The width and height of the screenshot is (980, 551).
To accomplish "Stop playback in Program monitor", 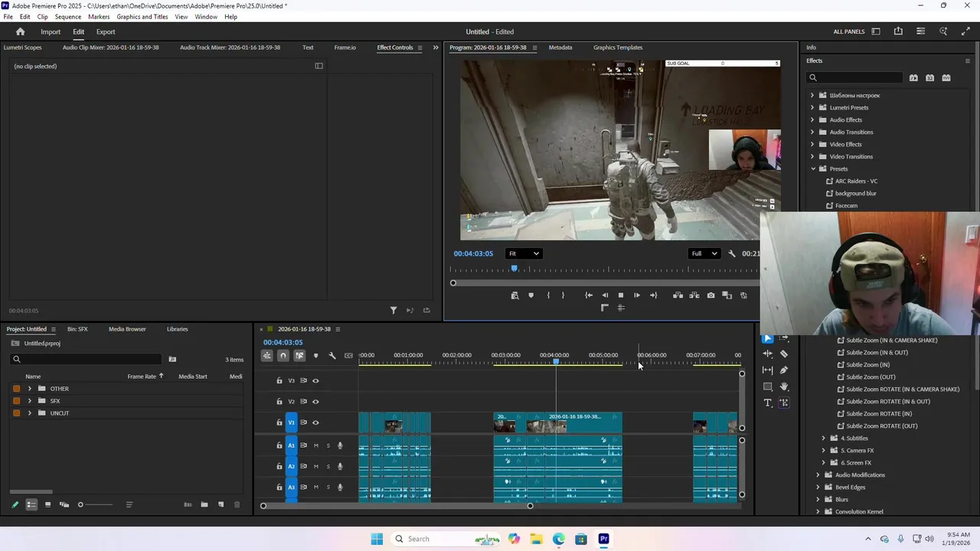I will [x=621, y=295].
